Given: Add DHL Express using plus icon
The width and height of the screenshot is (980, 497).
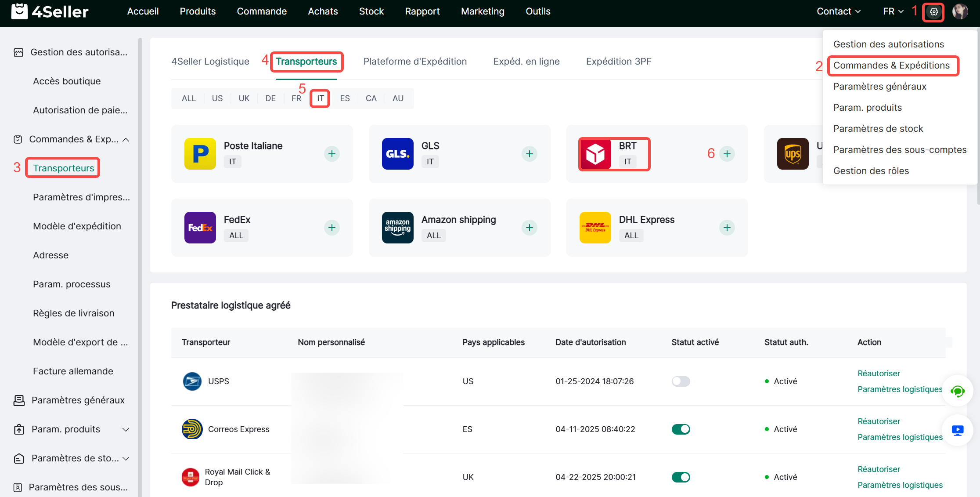Looking at the screenshot, I should 727,228.
